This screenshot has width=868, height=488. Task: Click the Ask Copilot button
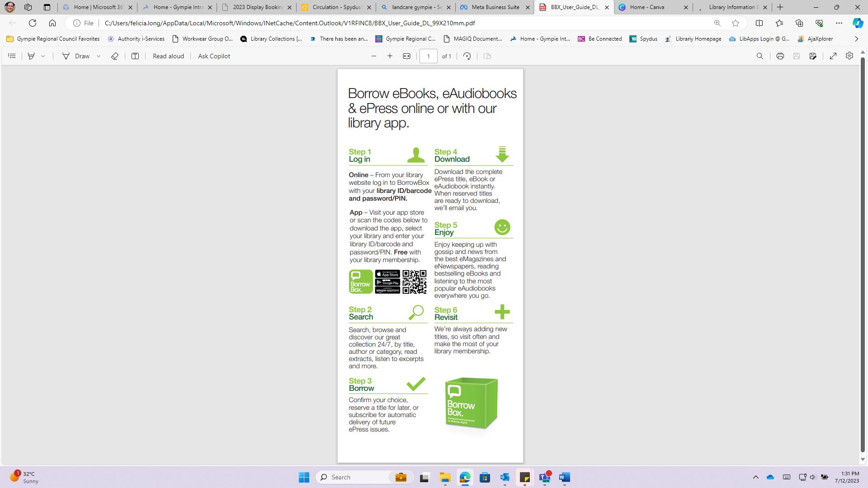point(214,56)
